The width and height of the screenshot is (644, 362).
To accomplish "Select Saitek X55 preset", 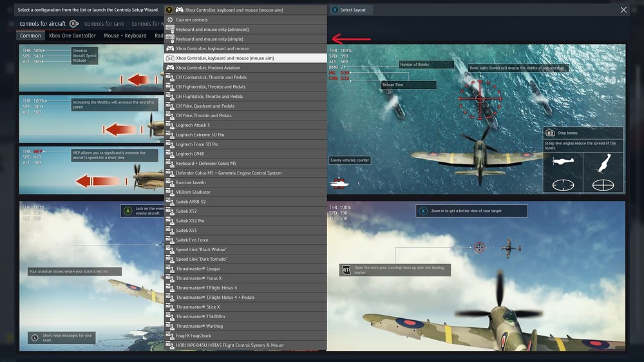I will (x=245, y=230).
